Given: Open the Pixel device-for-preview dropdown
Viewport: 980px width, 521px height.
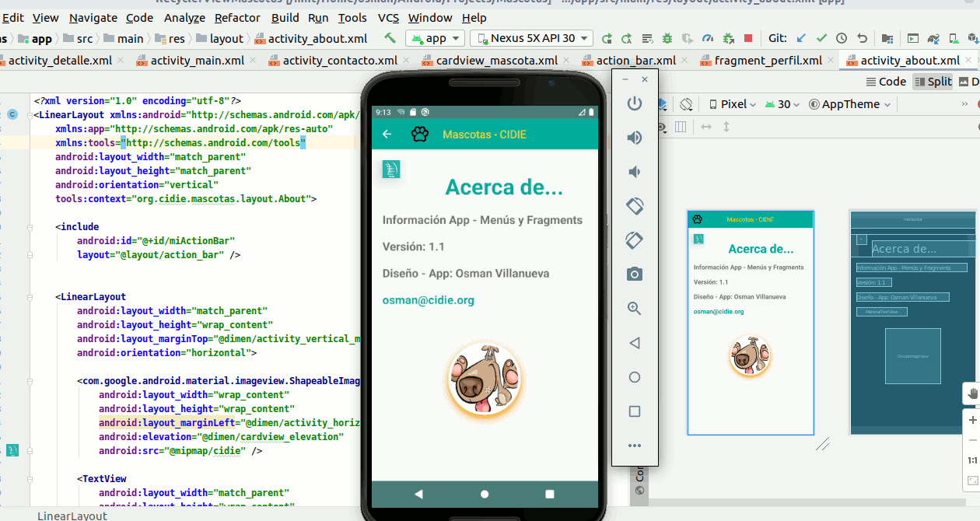Looking at the screenshot, I should (733, 104).
